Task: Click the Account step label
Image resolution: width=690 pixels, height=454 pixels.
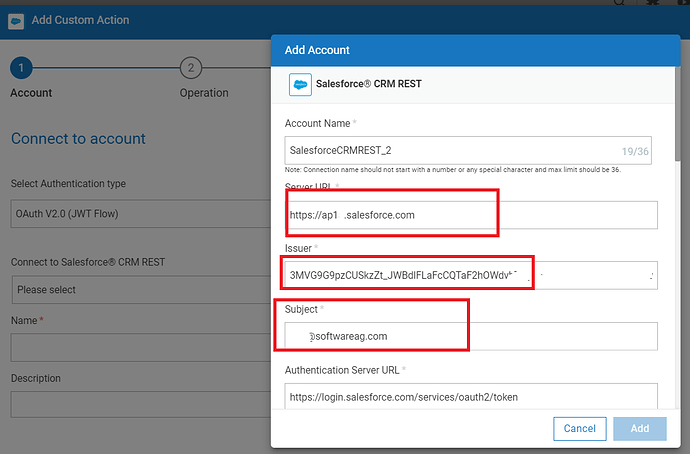Action: pyautogui.click(x=31, y=93)
